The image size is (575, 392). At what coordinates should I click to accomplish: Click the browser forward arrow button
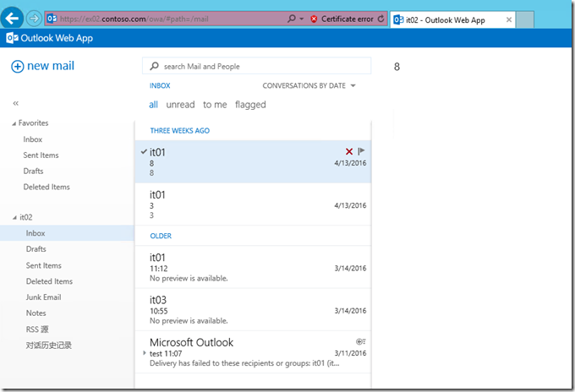coord(34,19)
